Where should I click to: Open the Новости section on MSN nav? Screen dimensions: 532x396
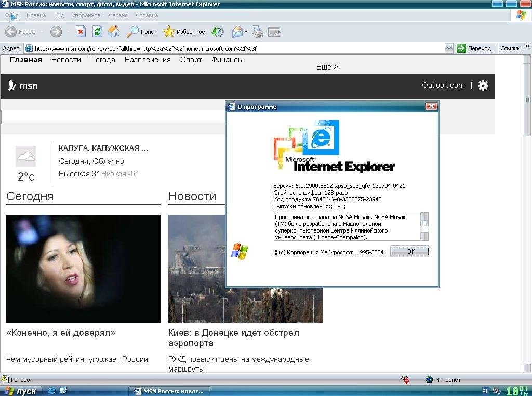66,60
